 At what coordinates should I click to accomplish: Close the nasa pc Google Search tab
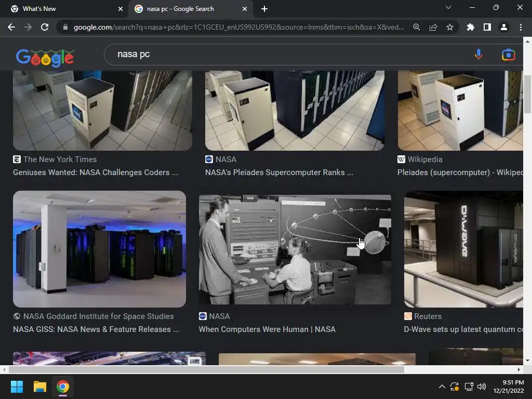(x=245, y=9)
